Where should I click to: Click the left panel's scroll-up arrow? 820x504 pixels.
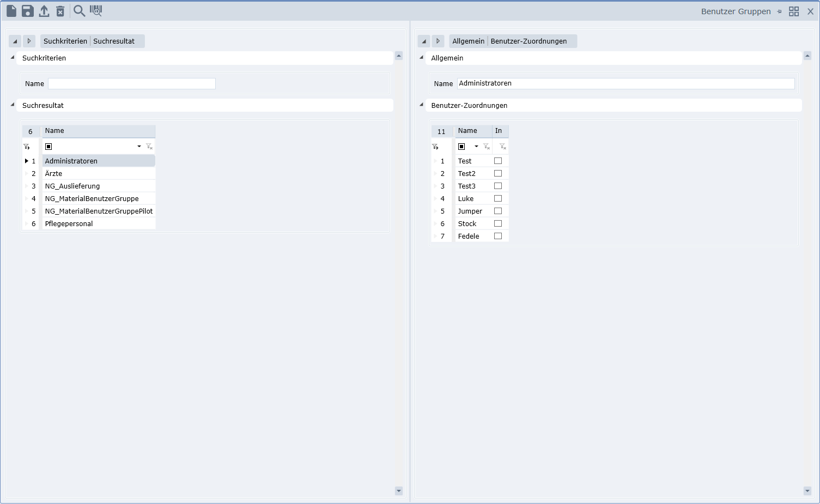pos(399,56)
